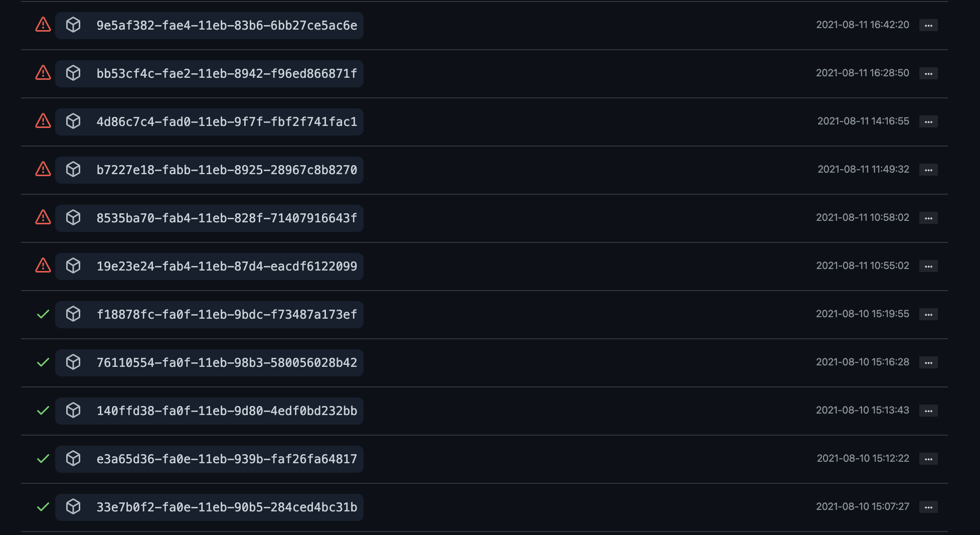This screenshot has width=980, height=535.
Task: Click the warning icon for 19e23e24 row
Action: point(43,265)
